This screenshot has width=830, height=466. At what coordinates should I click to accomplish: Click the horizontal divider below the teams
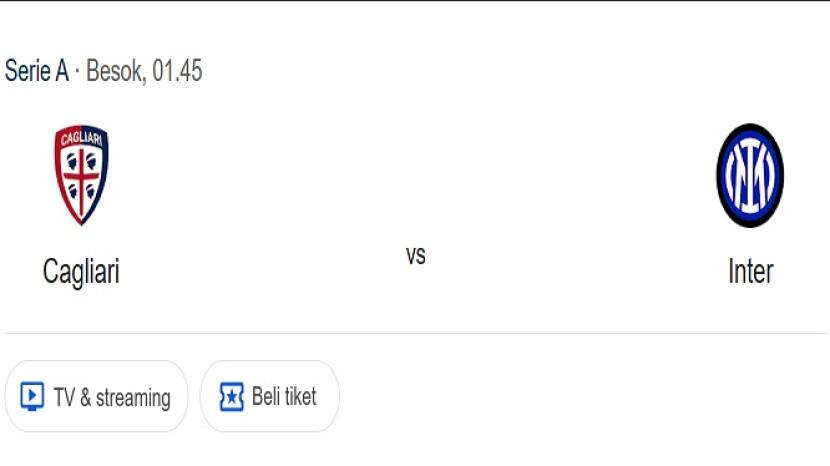415,333
